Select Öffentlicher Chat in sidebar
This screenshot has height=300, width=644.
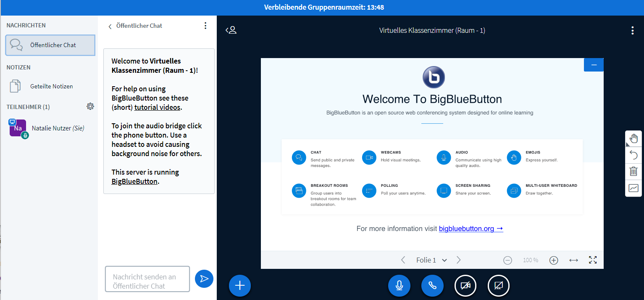[50, 45]
